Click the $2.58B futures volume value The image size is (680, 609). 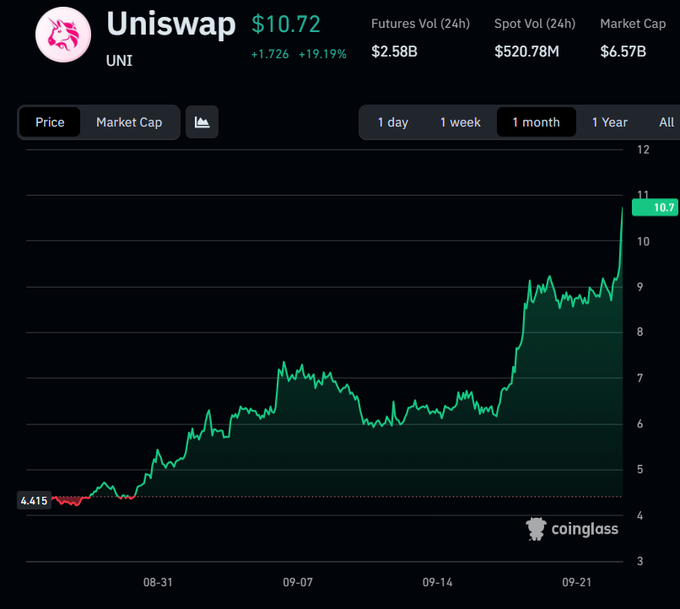[x=394, y=52]
